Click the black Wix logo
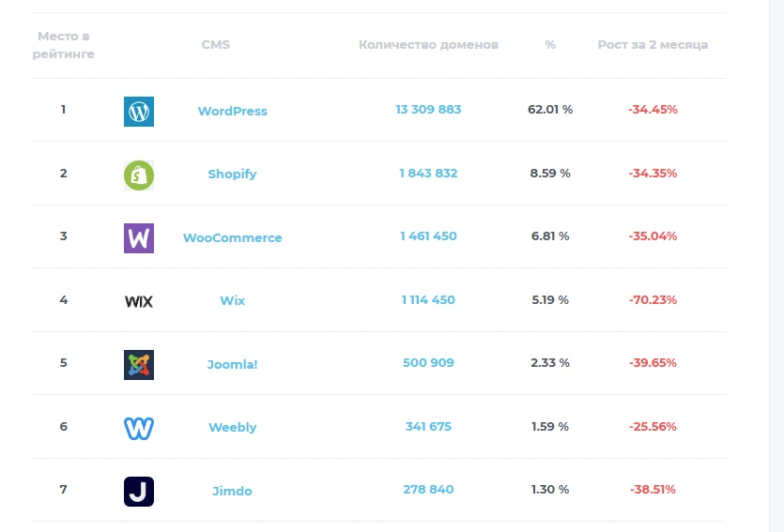784x532 pixels. click(139, 301)
